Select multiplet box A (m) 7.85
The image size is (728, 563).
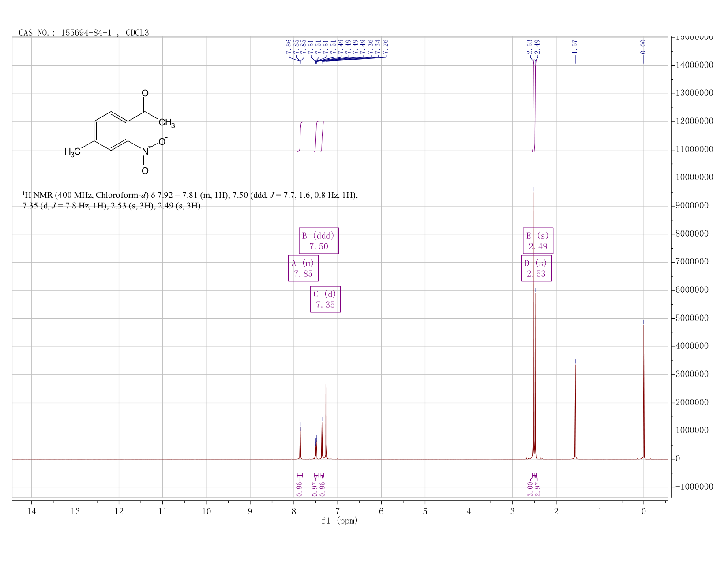pos(303,268)
